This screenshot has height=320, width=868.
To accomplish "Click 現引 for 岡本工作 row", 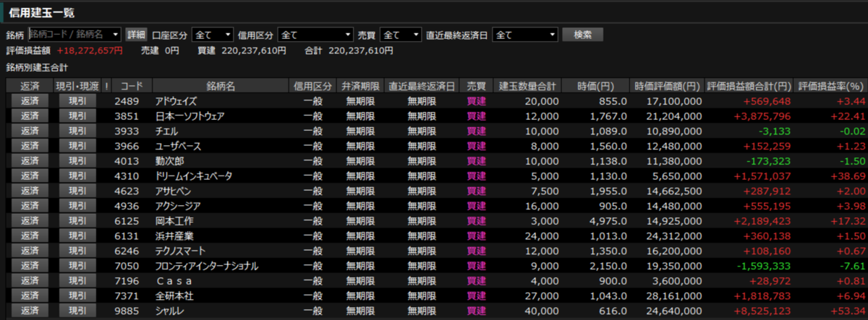I will (77, 220).
